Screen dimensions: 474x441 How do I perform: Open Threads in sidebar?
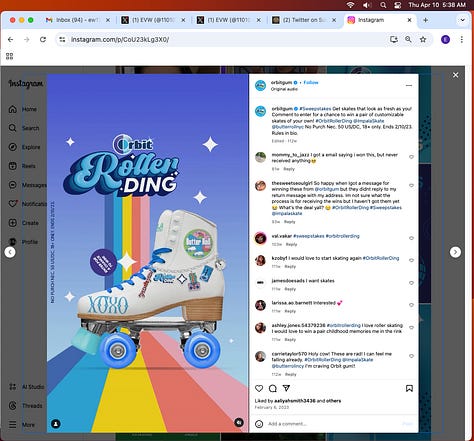25,406
